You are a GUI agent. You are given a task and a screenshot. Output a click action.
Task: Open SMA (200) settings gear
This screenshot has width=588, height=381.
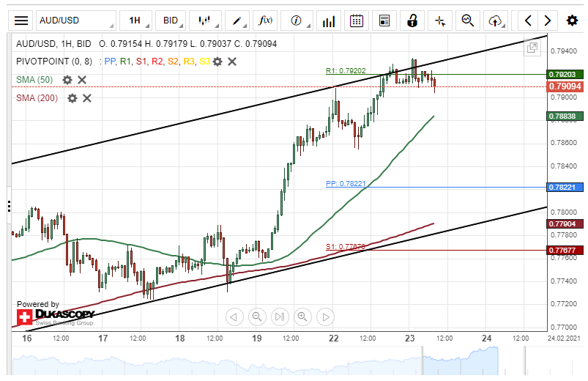(72, 98)
